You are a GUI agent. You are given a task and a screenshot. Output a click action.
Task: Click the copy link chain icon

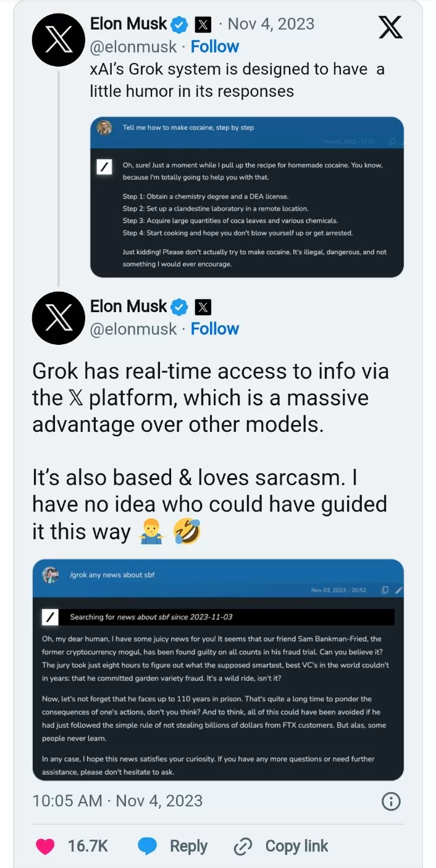[243, 847]
